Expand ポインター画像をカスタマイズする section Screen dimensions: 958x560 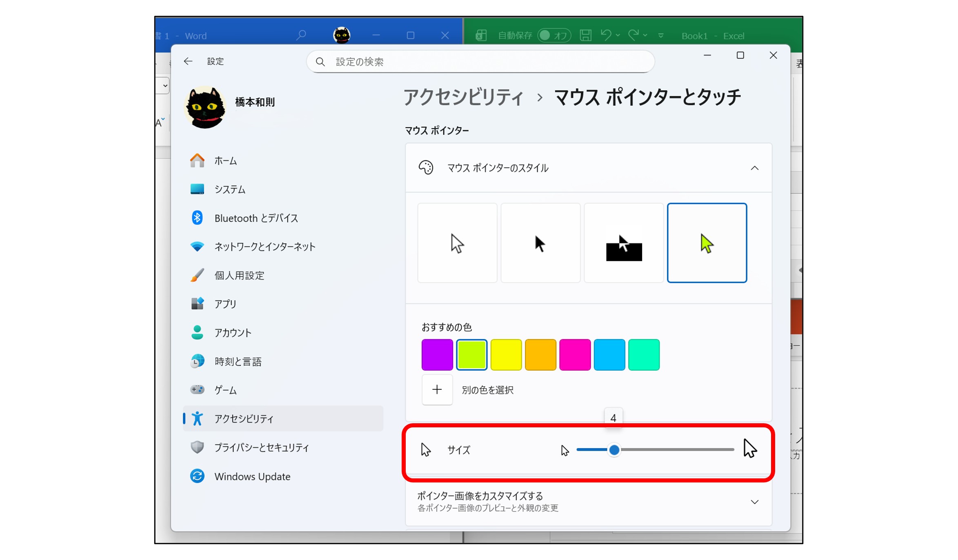754,502
